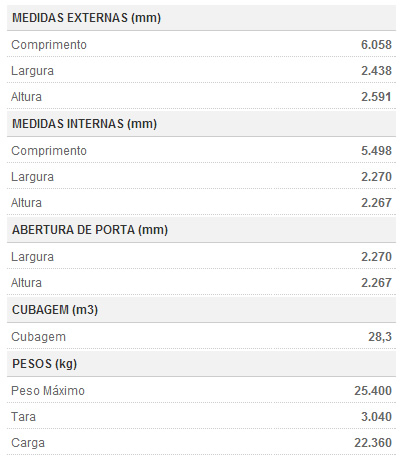Click the internal Altura row label
This screenshot has height=461, width=408.
[26, 203]
